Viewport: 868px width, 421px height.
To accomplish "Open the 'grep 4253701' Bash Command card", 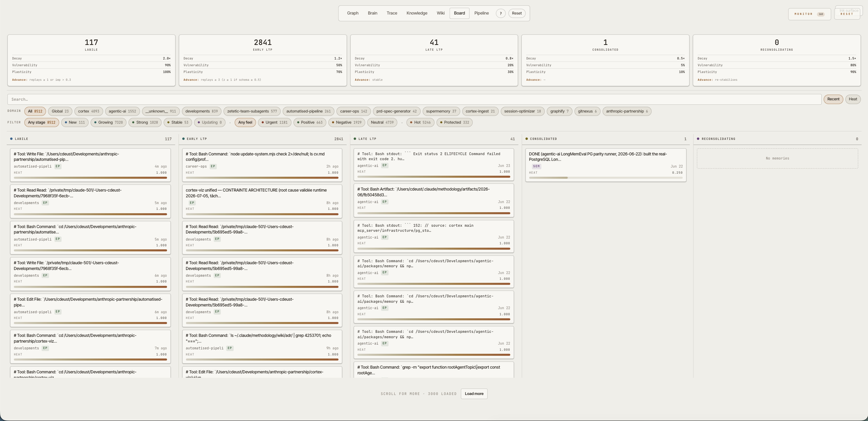I will (262, 347).
